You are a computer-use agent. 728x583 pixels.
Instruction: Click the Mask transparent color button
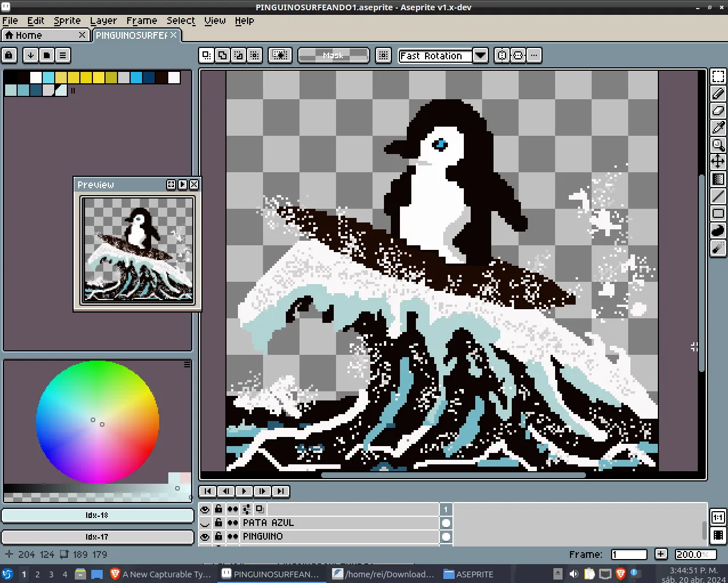click(x=333, y=55)
